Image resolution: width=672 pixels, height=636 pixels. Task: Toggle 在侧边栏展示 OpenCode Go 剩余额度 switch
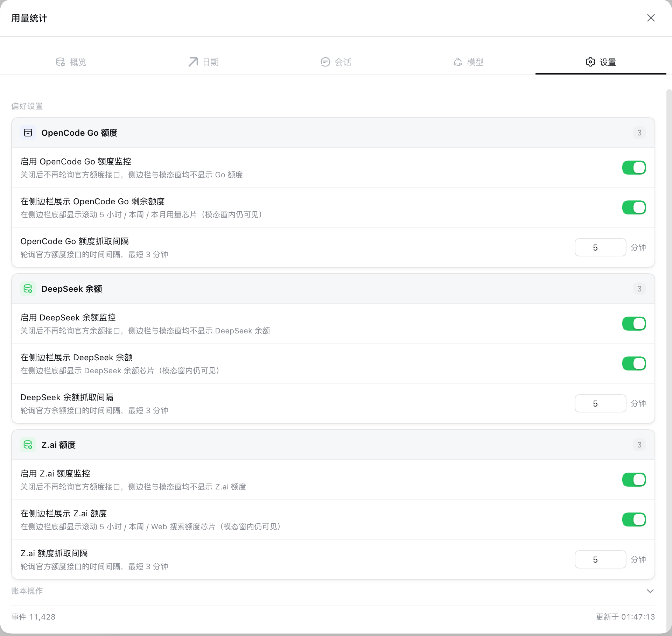pos(634,207)
